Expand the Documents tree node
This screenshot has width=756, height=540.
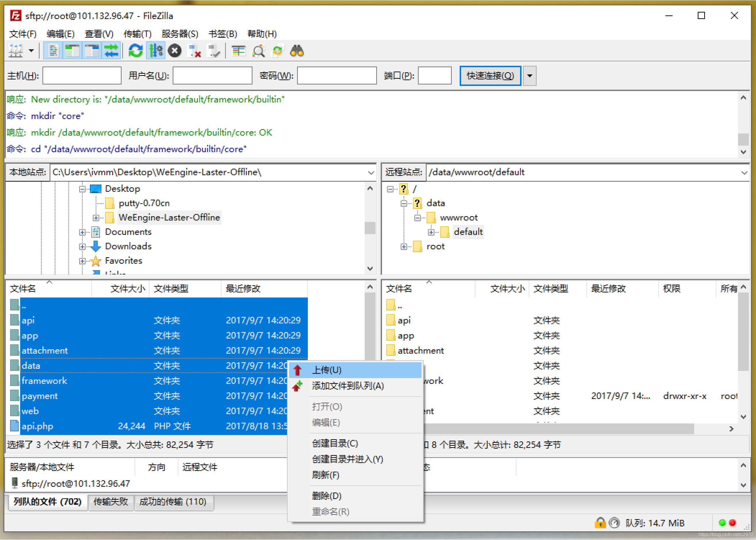pyautogui.click(x=82, y=232)
